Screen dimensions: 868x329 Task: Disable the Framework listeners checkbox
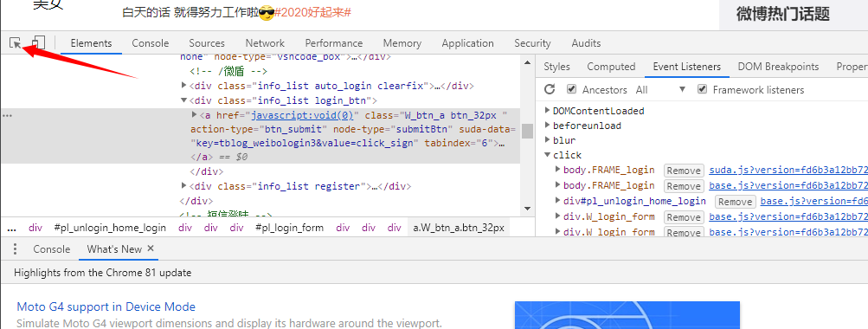pyautogui.click(x=703, y=89)
